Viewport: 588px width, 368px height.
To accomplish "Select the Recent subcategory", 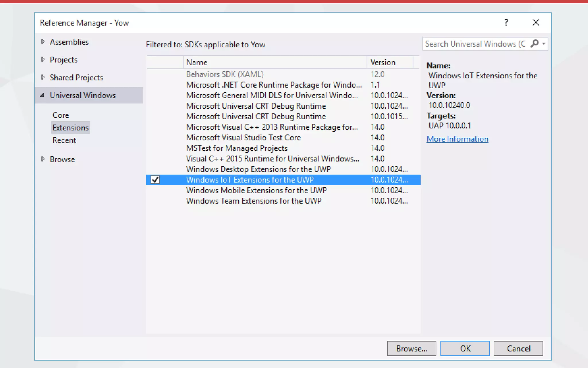I will click(64, 140).
